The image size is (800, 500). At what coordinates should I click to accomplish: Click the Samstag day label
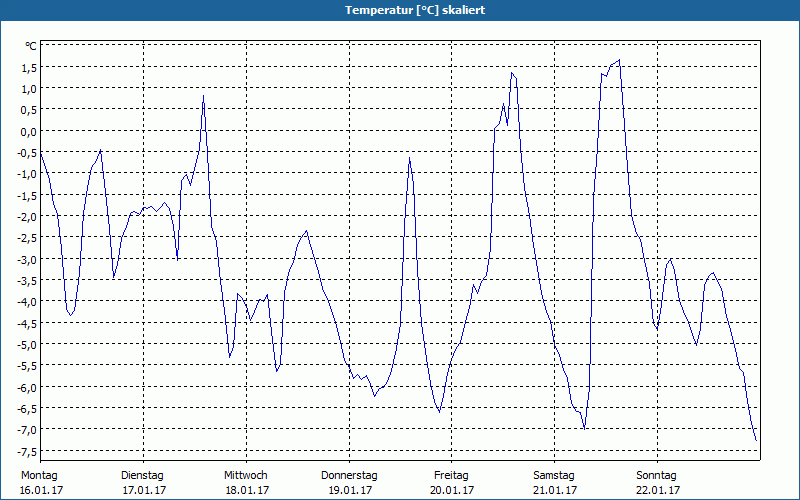coord(554,476)
